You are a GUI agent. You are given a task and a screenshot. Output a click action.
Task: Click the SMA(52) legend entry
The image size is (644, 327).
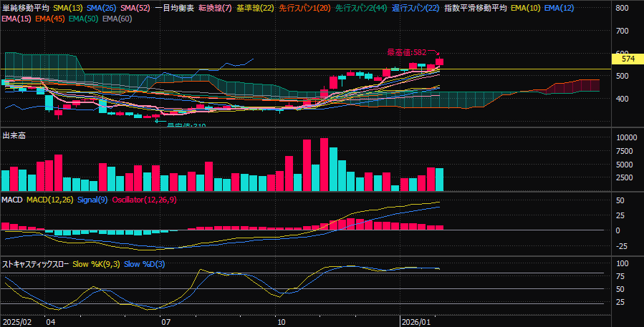135,8
